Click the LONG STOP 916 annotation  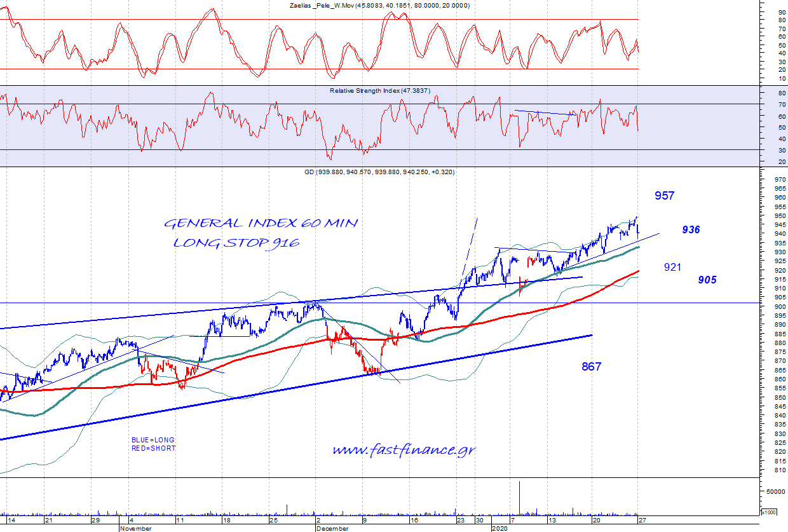pos(236,243)
